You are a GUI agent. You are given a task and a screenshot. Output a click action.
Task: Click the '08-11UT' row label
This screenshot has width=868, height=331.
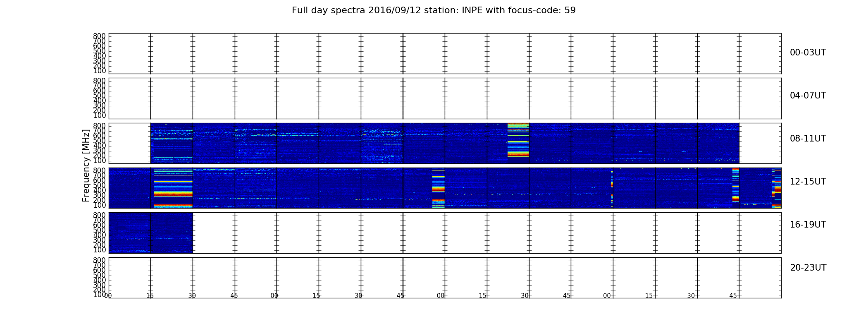[808, 139]
